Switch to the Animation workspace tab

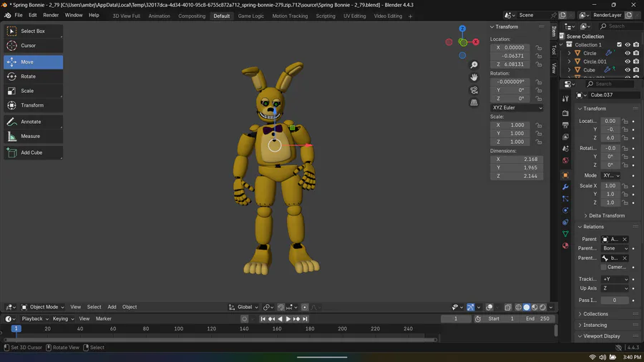tap(159, 16)
